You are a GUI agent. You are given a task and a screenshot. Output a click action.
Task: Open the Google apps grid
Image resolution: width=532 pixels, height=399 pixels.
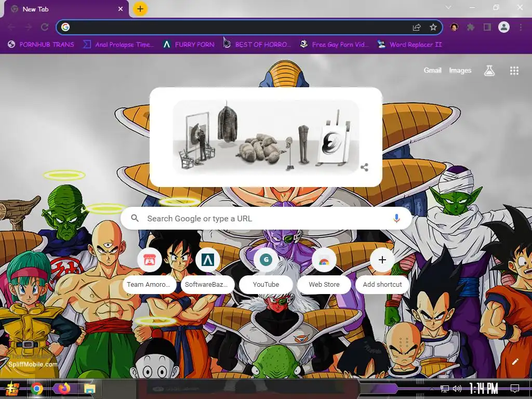514,71
